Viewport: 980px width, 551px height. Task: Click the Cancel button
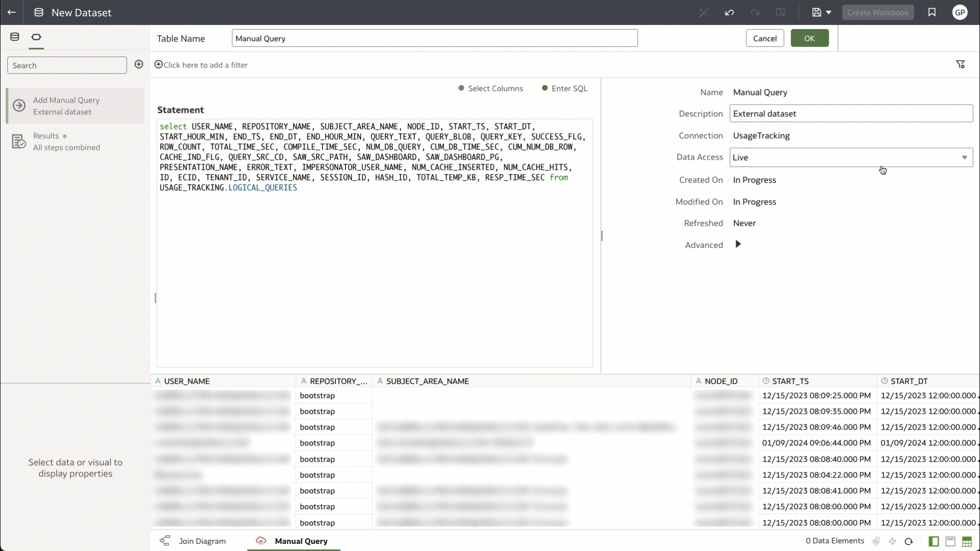[765, 38]
